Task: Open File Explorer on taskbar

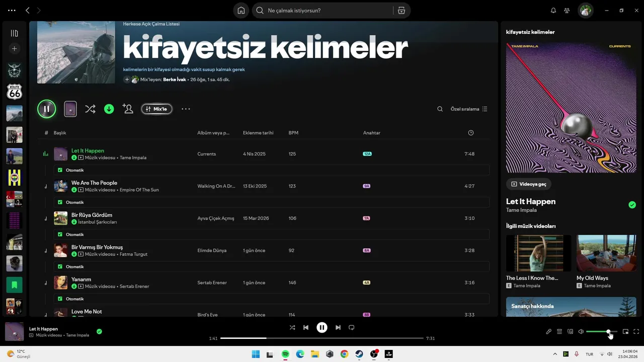Action: [x=314, y=354]
